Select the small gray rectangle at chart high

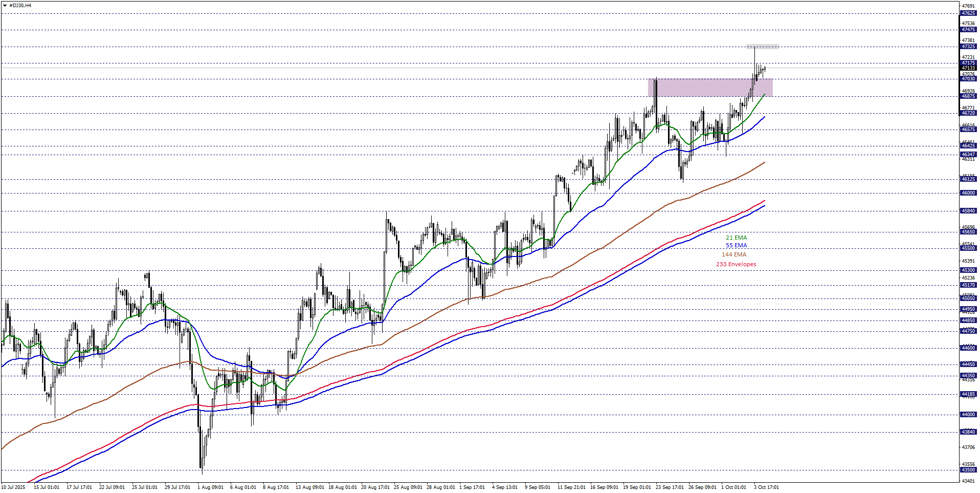[762, 47]
